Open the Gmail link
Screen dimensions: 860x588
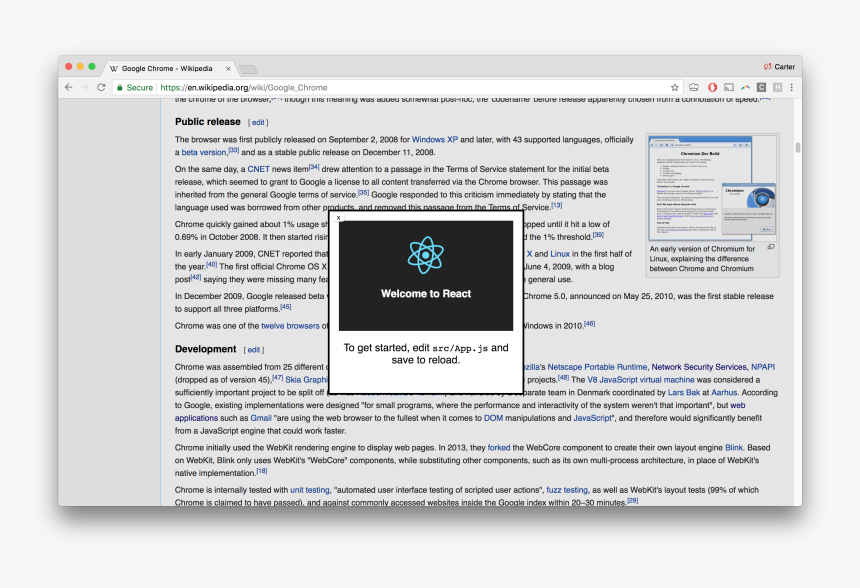coord(261,418)
